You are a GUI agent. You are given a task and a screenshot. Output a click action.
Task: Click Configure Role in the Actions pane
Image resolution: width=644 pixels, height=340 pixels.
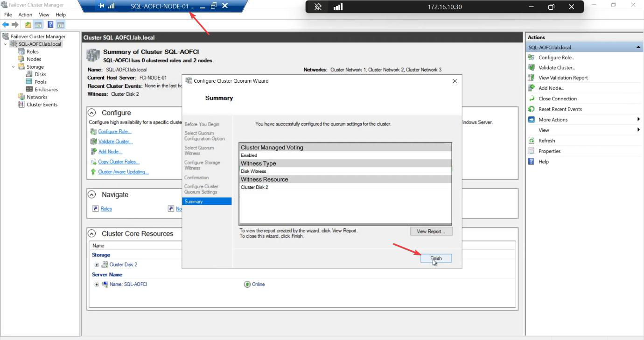pyautogui.click(x=556, y=57)
